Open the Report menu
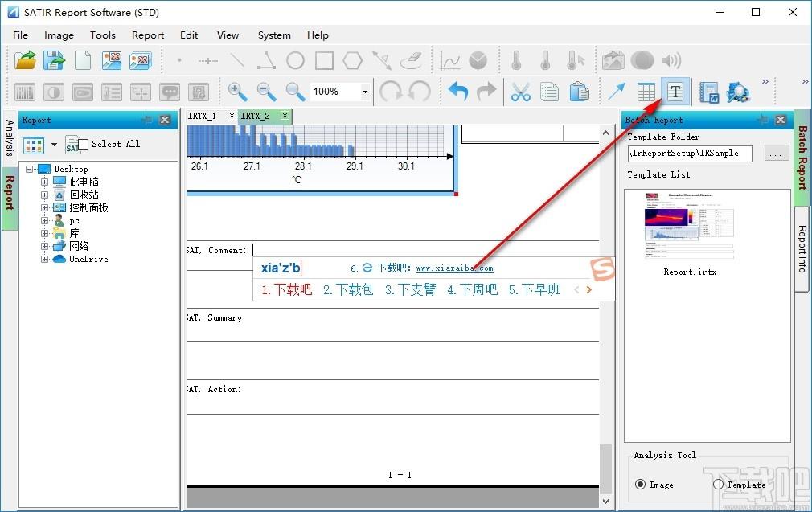 point(148,35)
